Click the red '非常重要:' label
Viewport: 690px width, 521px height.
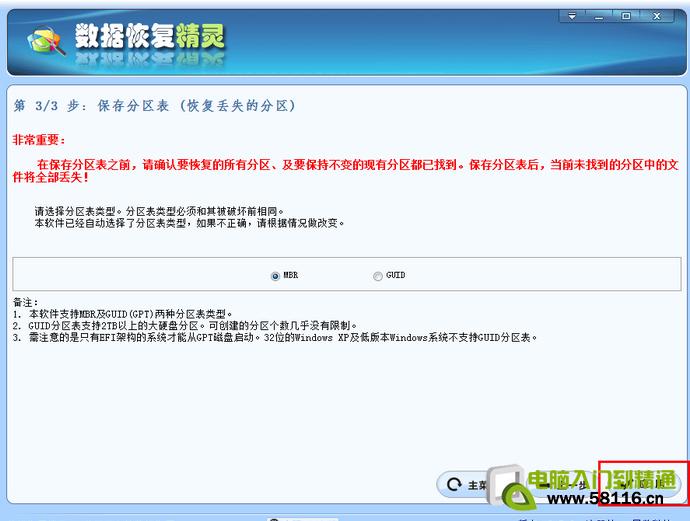39,140
